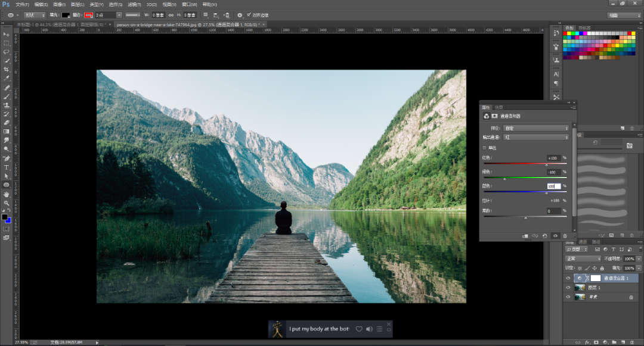Click the red channel slider handle

546,164
